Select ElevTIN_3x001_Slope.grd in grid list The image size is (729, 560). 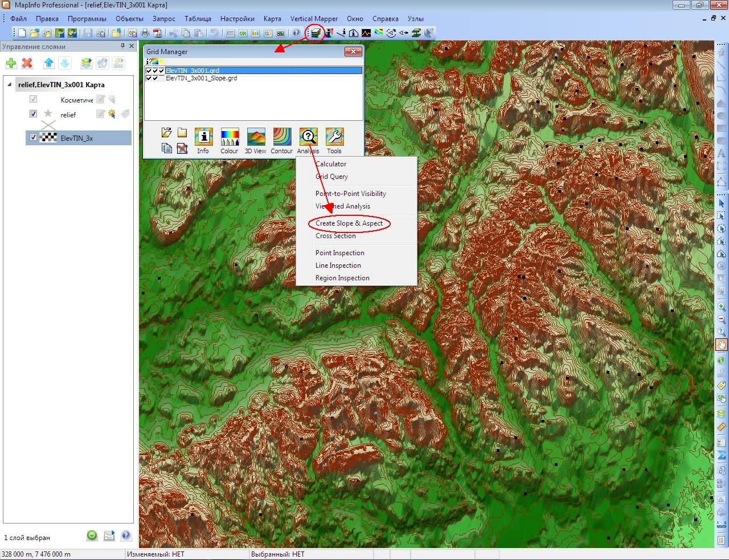pyautogui.click(x=201, y=78)
